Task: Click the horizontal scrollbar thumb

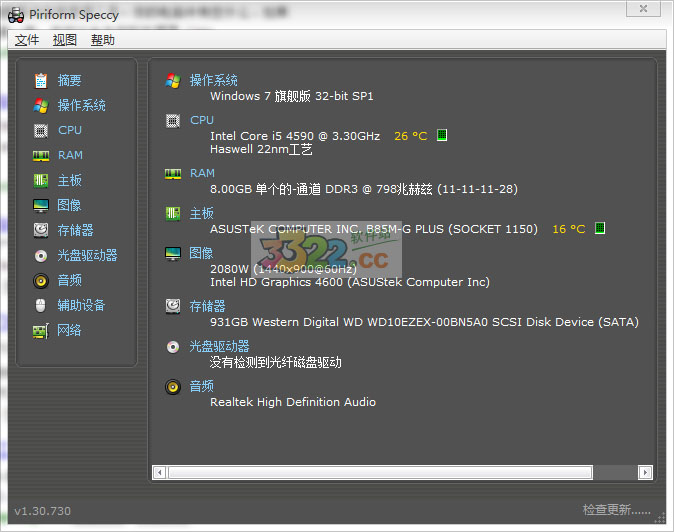Action: point(380,473)
